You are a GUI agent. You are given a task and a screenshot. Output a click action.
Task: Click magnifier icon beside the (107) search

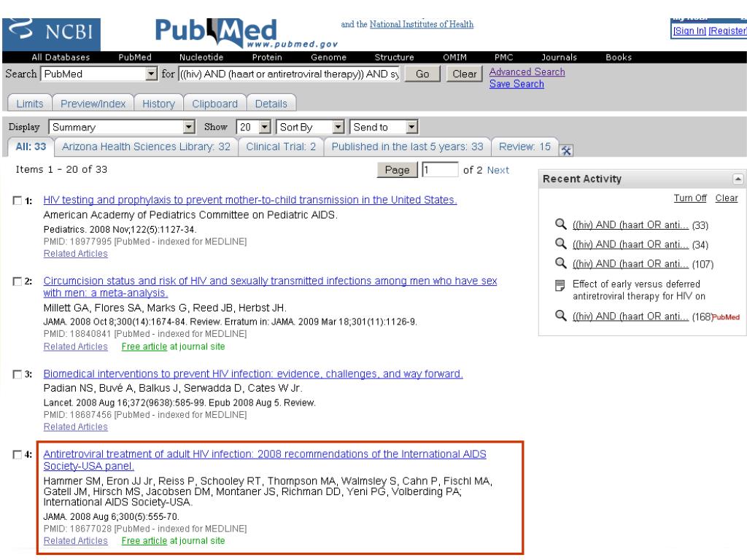[x=561, y=263]
